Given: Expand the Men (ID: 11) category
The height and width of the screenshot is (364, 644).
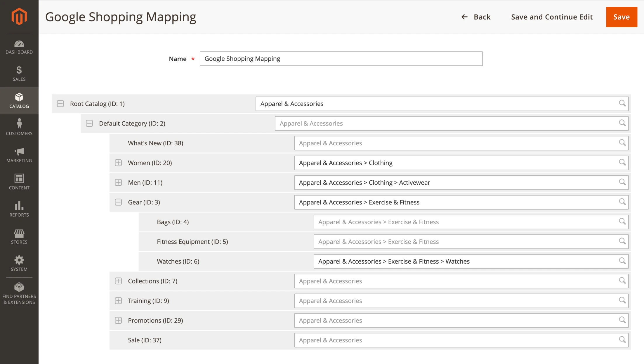Looking at the screenshot, I should click(118, 182).
